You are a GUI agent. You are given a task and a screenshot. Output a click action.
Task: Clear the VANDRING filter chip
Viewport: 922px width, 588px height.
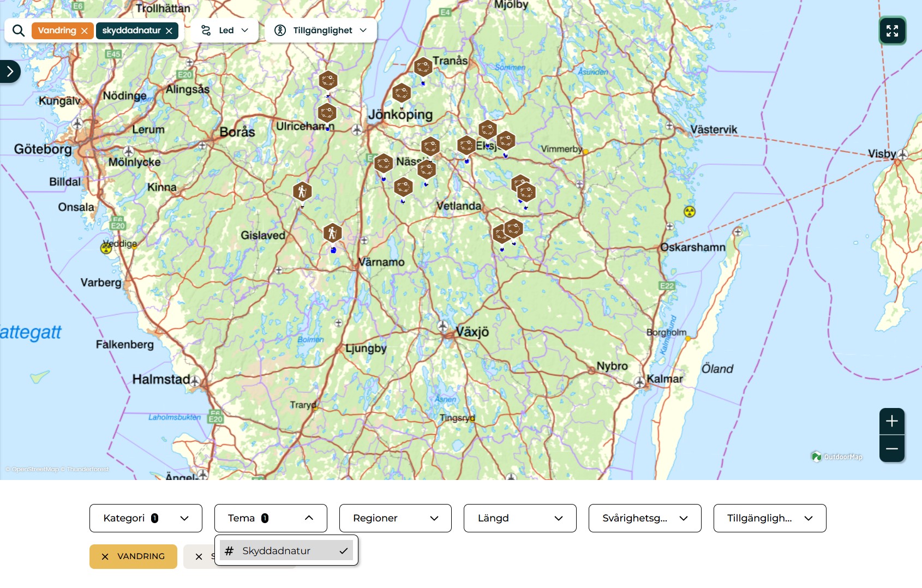click(105, 556)
